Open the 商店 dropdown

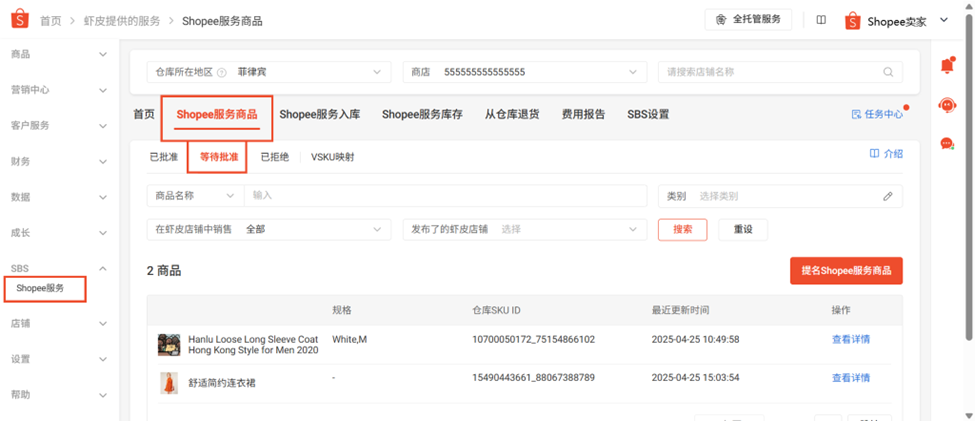tap(525, 72)
